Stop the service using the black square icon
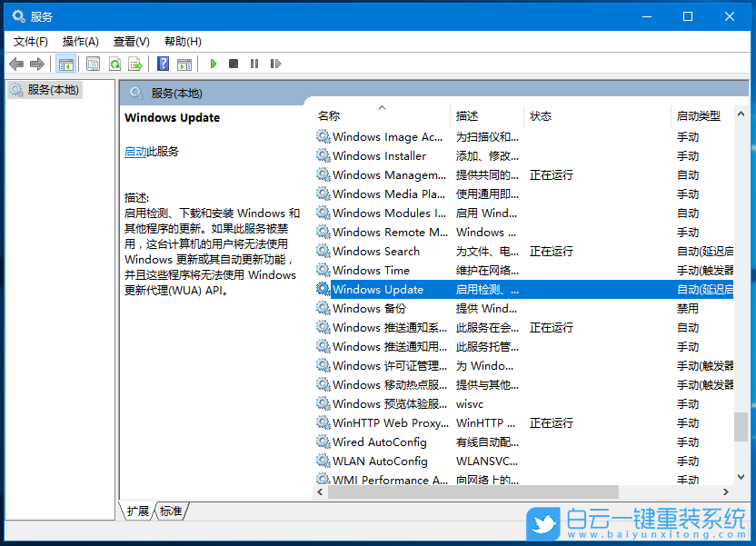 pos(233,64)
